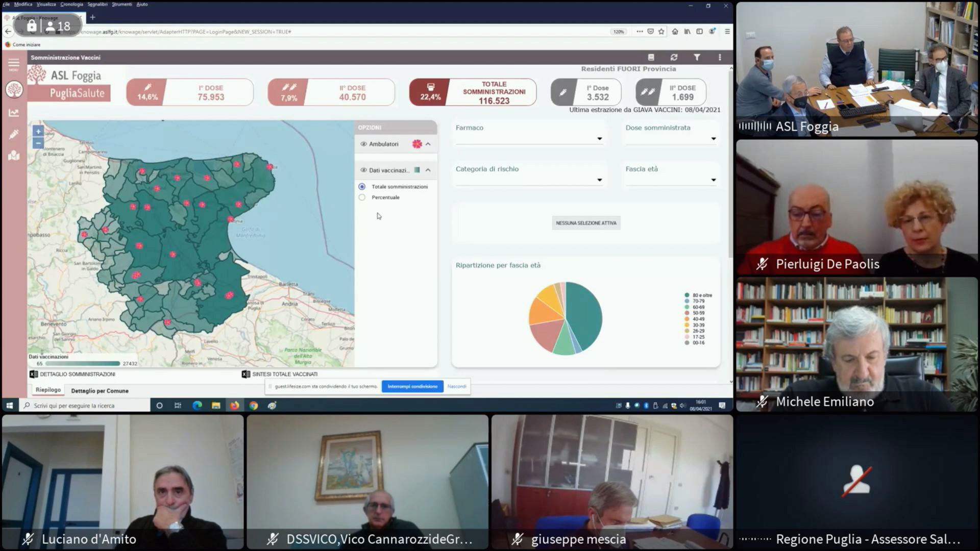Open the hamburger menu in the left sidebar

pos(14,64)
